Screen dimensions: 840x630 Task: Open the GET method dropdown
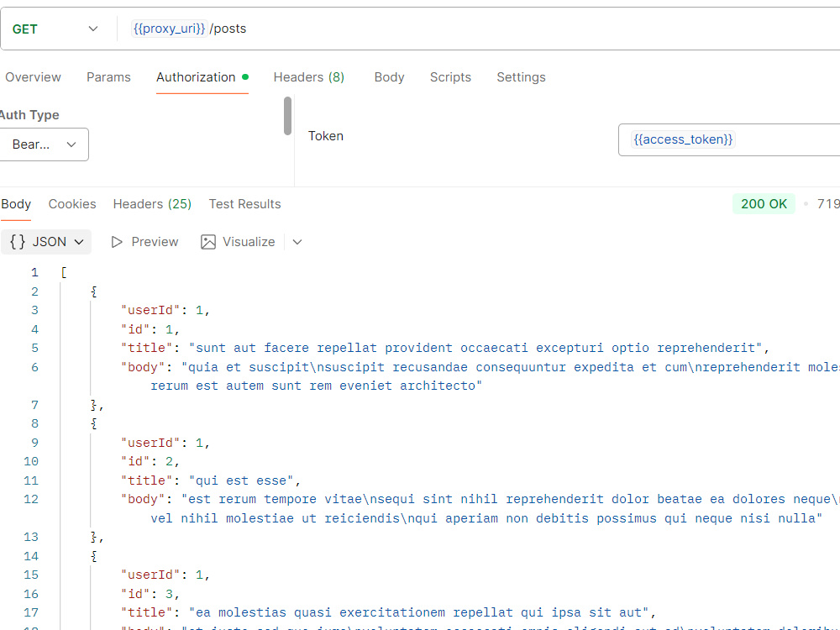coord(55,29)
